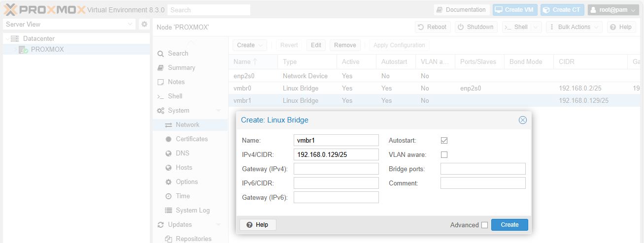Toggle Advanced checkbox

click(x=484, y=225)
